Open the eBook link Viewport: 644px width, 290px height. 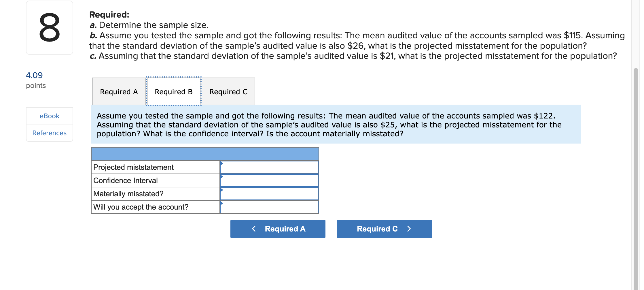tap(49, 116)
